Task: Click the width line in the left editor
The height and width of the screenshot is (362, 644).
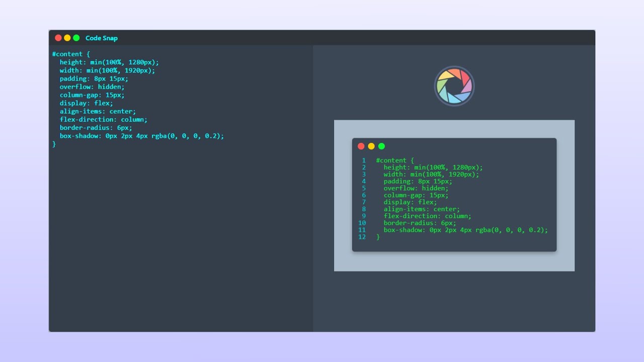Action: pos(107,70)
